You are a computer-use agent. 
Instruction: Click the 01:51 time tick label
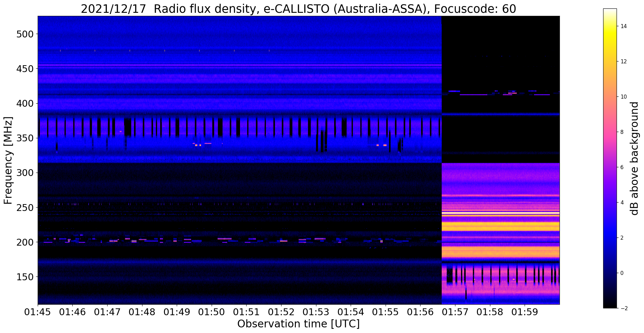[x=247, y=312]
